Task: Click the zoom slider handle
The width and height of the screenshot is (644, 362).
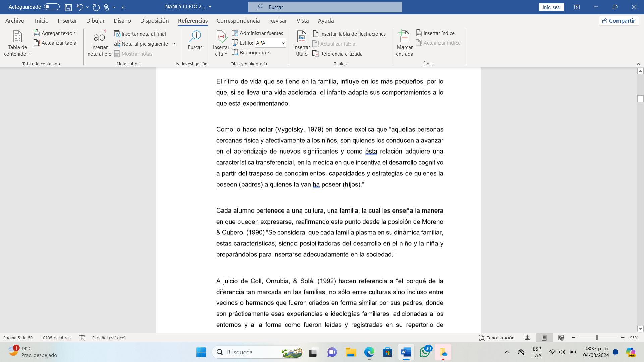Action: point(597,338)
